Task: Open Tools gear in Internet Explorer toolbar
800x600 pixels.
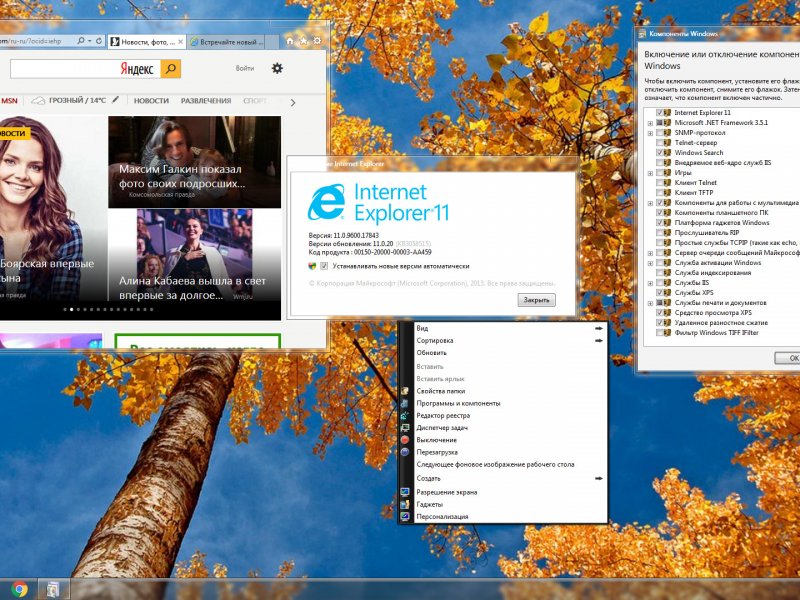Action: pyautogui.click(x=317, y=41)
